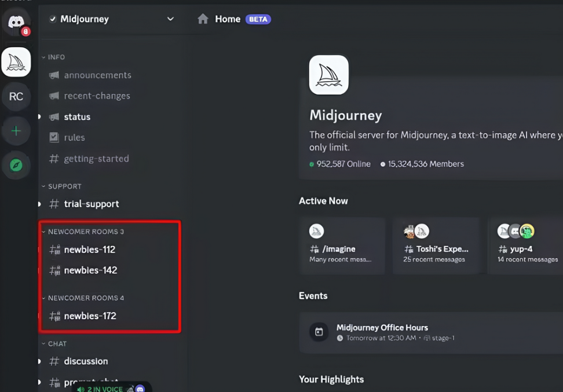This screenshot has height=392, width=563.
Task: Click the verified checkmark beside Midjourney
Action: click(x=54, y=19)
